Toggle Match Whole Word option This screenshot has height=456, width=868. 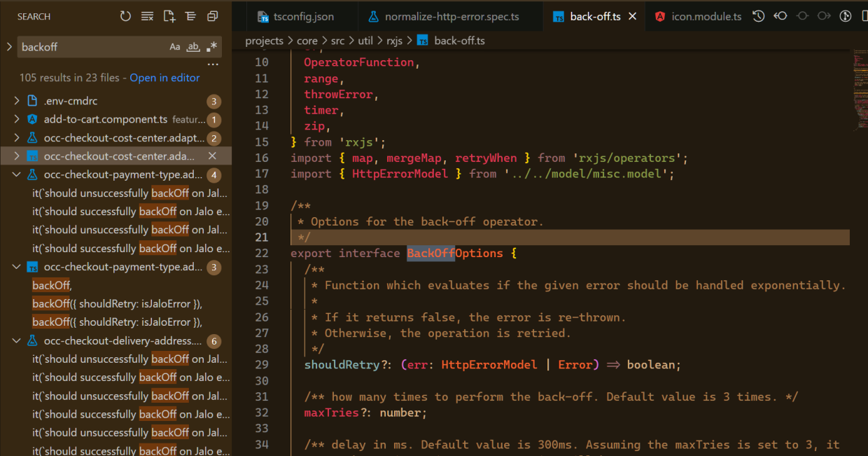point(193,47)
